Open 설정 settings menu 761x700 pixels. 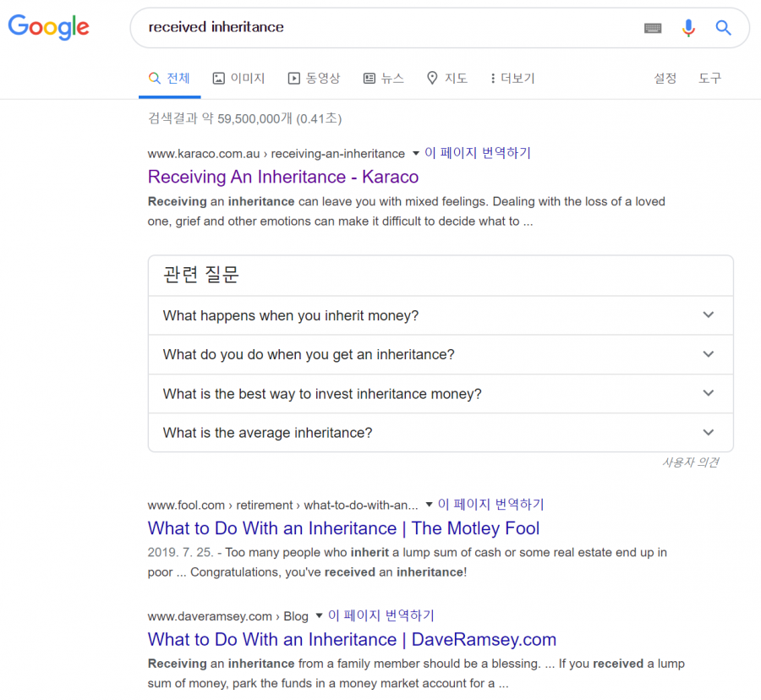(665, 78)
